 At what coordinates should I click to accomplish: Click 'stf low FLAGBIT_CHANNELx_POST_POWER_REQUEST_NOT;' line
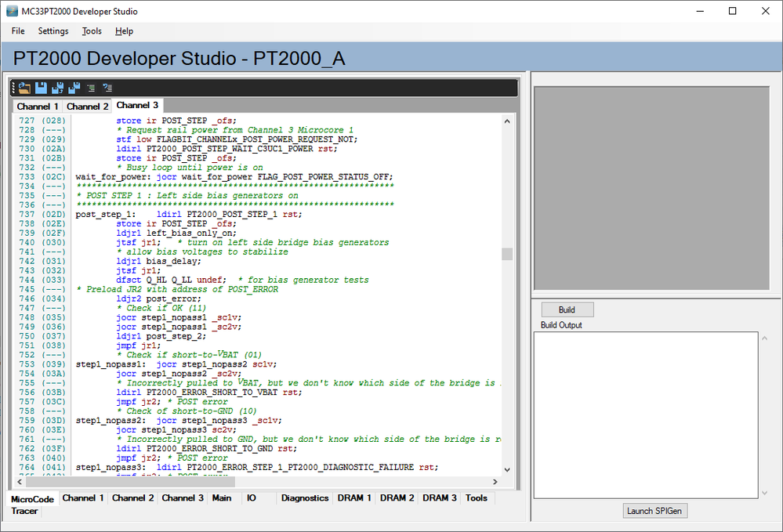[237, 139]
